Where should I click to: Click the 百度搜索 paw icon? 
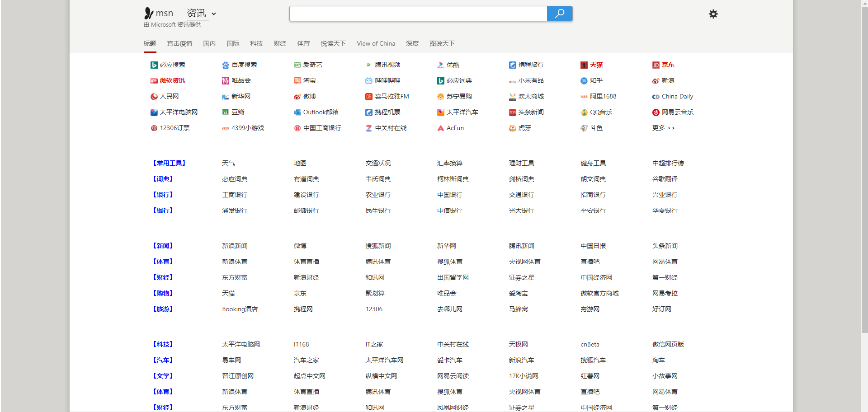(226, 65)
